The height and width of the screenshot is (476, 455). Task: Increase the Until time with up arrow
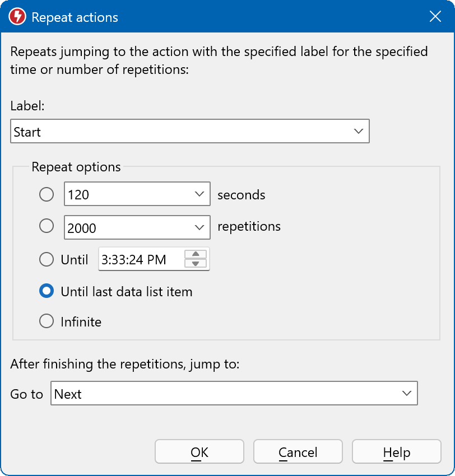point(196,254)
